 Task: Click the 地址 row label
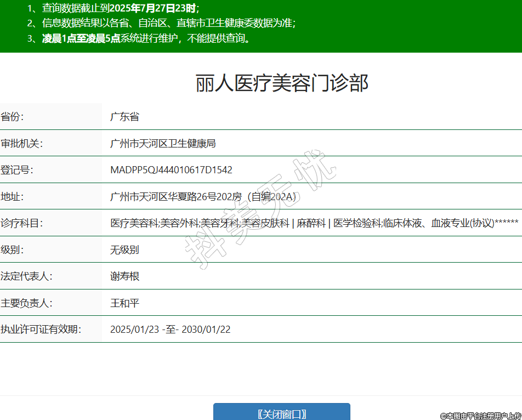pos(12,197)
